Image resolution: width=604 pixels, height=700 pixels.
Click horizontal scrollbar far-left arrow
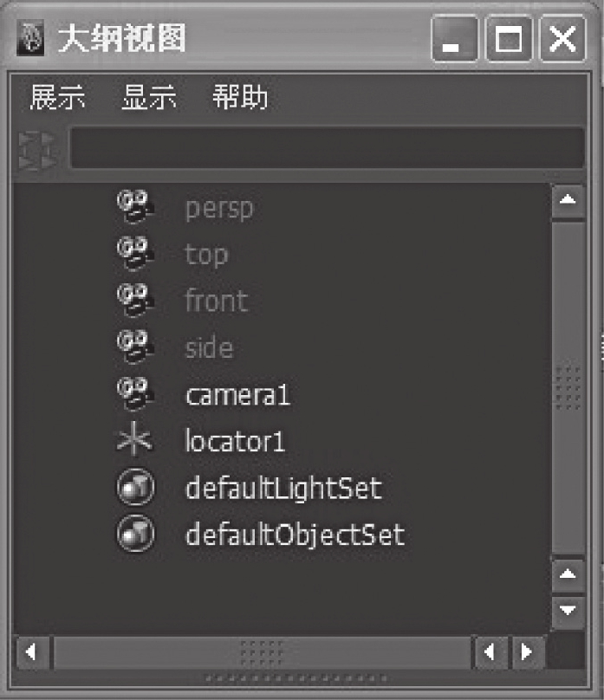point(32,652)
